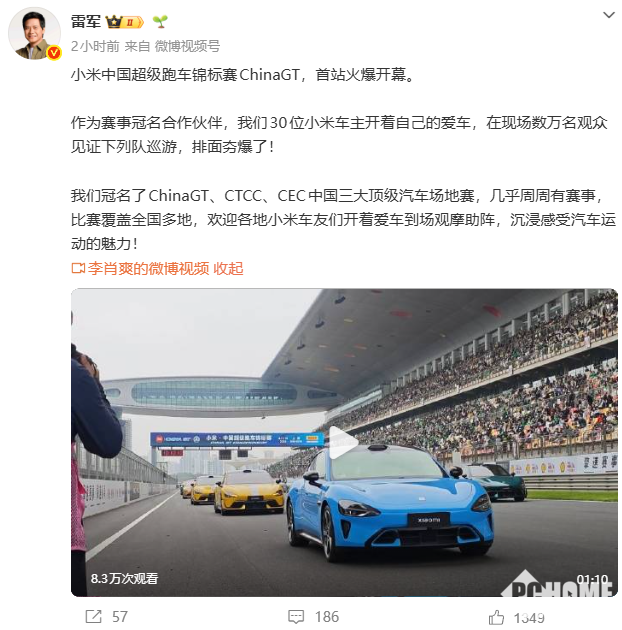Click the comment count 186
The height and width of the screenshot is (630, 622).
pos(327,617)
